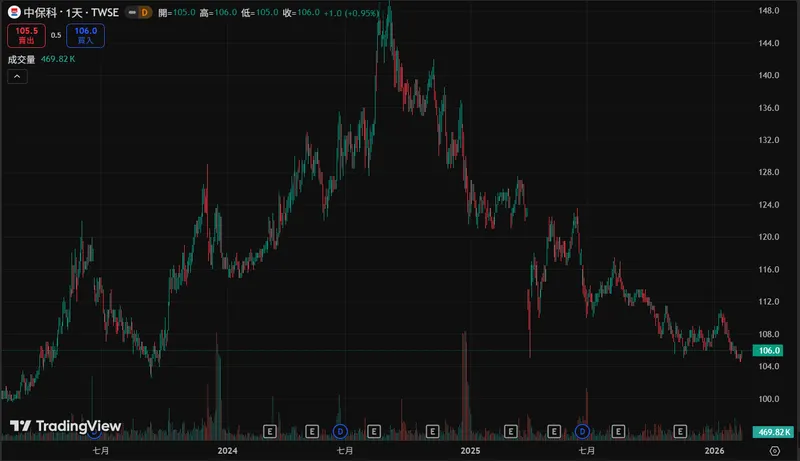Open the last E earnings marker before the 2025 label

[433, 432]
